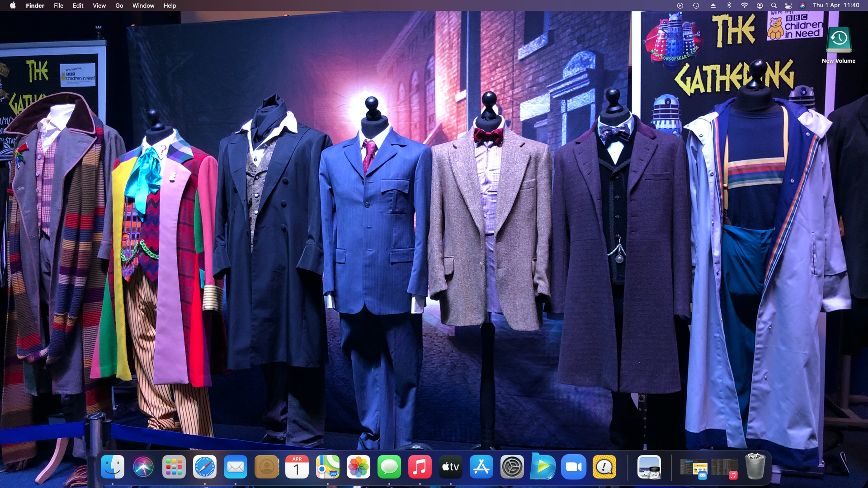This screenshot has height=488, width=868.
Task: Open the Trash in the Dock
Action: pyautogui.click(x=755, y=467)
